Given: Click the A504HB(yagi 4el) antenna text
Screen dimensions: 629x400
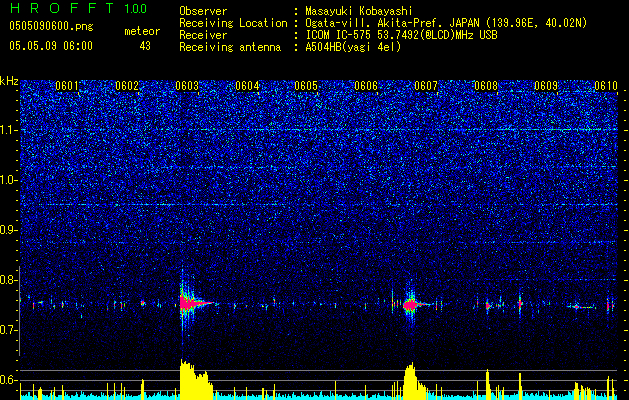Looking at the screenshot, I should [353, 47].
